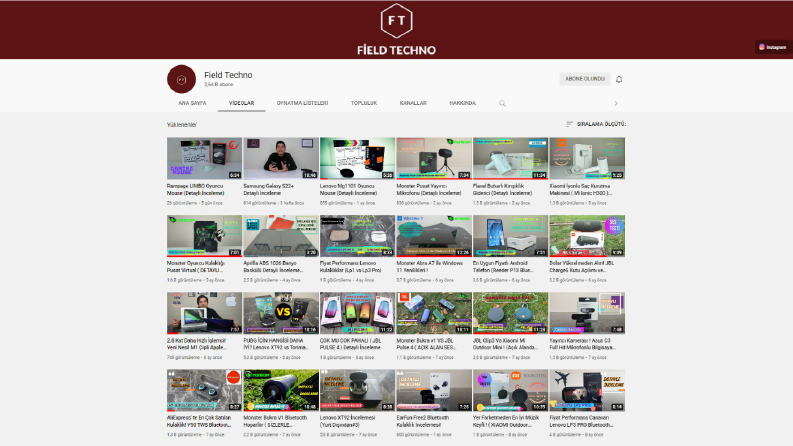Open Yer Farketmeden En İyi Müzik thumbnail
The height and width of the screenshot is (446, 793).
point(510,390)
